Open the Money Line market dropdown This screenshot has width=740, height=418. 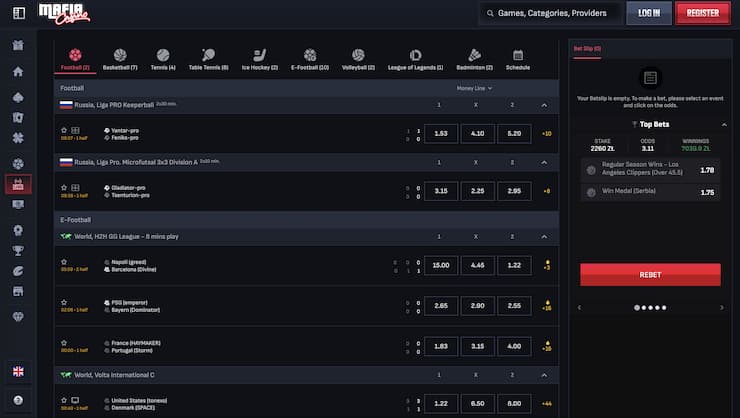click(474, 88)
